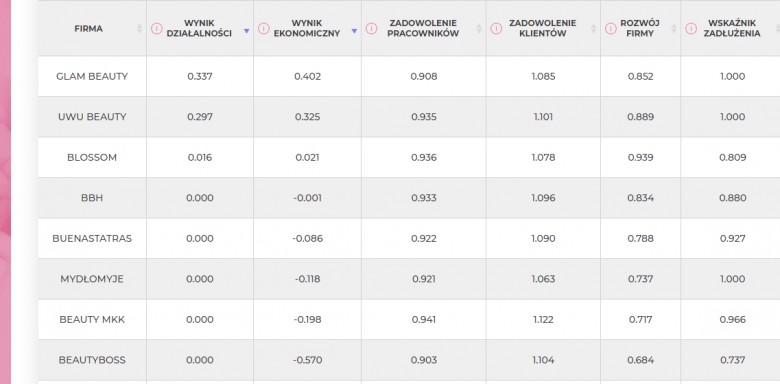Select the GLAM BEAUTY row name
The image size is (780, 384).
point(92,76)
